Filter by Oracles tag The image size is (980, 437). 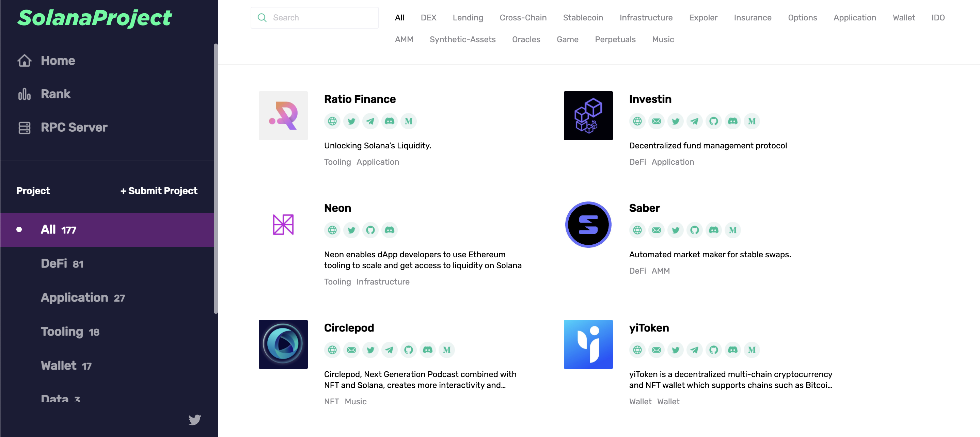526,39
